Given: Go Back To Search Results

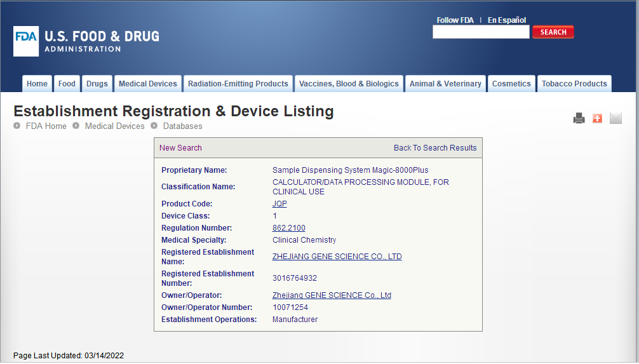Looking at the screenshot, I should click(435, 148).
